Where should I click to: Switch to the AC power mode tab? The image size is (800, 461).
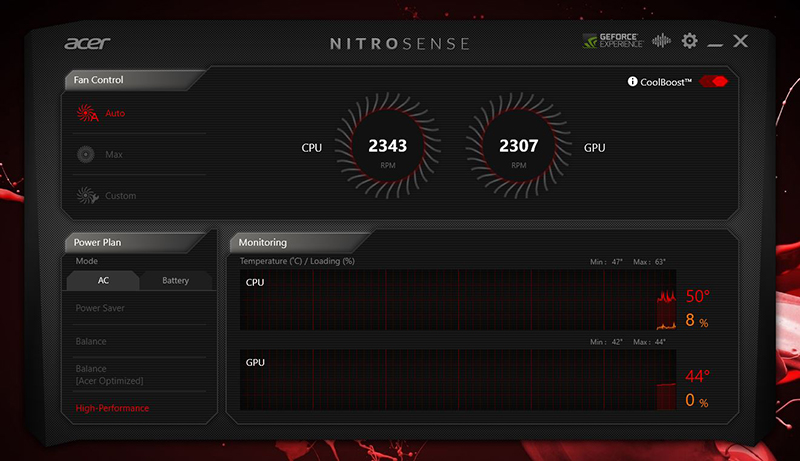[x=103, y=280]
